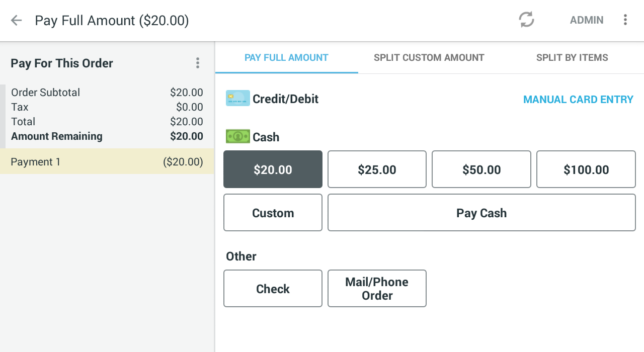Select the $20.00 cash amount
This screenshot has height=352, width=644.
click(x=273, y=169)
